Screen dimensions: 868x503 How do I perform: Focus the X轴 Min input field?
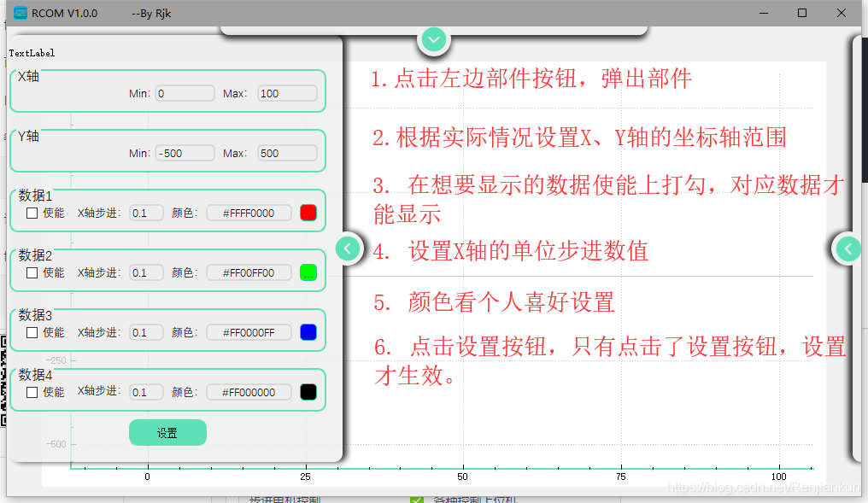[x=185, y=94]
